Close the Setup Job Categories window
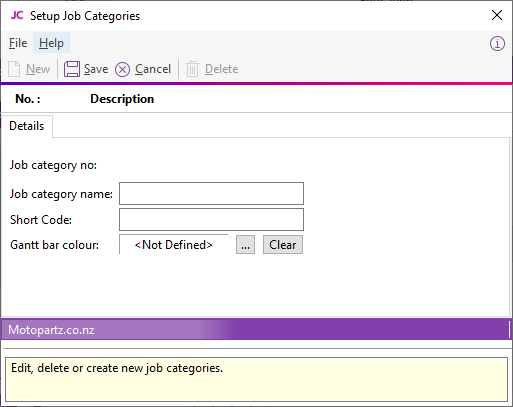Viewport: 513px width, 407px height. tap(497, 15)
